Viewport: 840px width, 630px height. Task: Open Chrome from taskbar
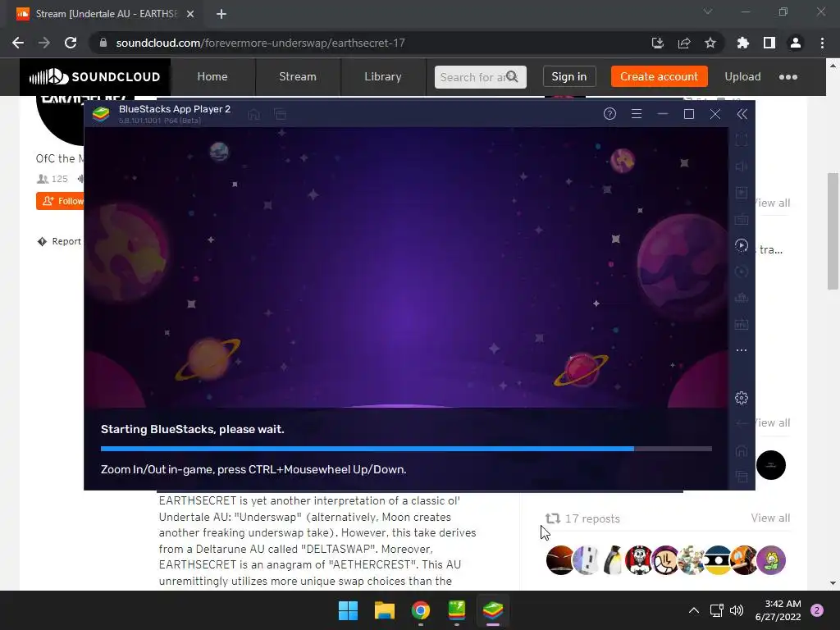421,610
